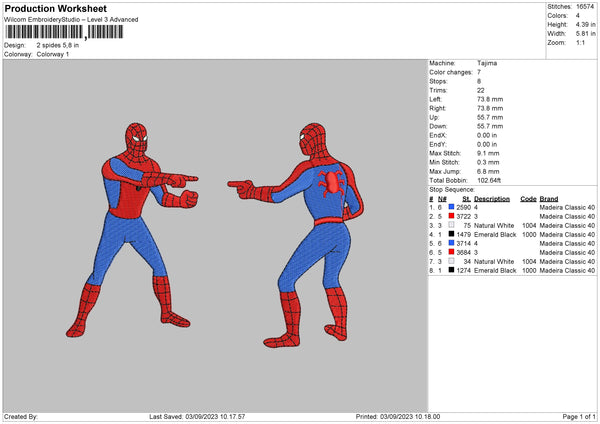Screen dimensions: 600x424
Task: Select the "St." column header
Action: 466,199
